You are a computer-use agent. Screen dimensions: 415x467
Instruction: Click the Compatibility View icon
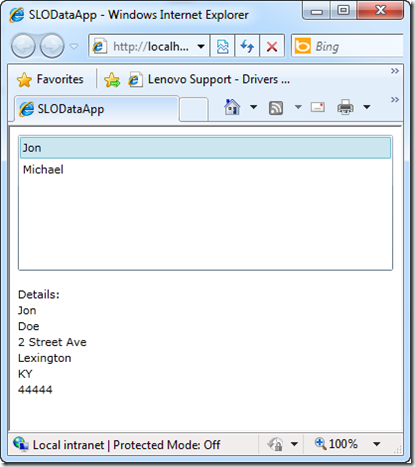pos(222,46)
